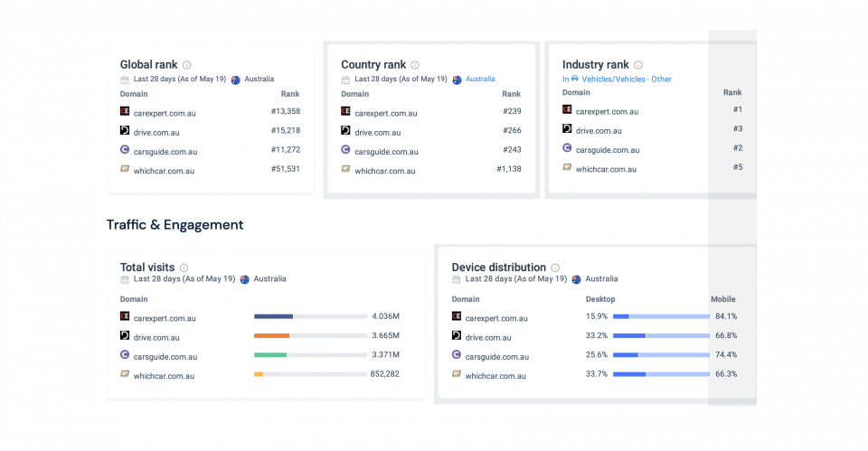868x451 pixels.
Task: Click the Rank column header in Global rank
Action: (290, 94)
